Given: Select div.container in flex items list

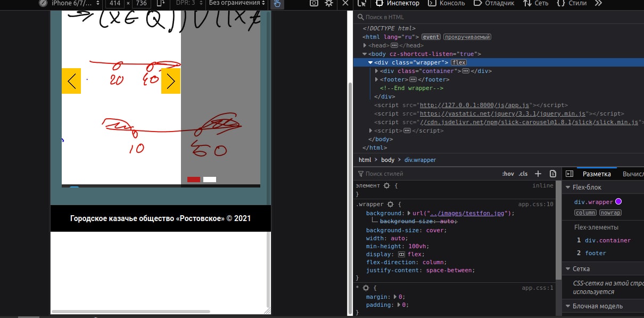Looking at the screenshot, I should pyautogui.click(x=607, y=240).
